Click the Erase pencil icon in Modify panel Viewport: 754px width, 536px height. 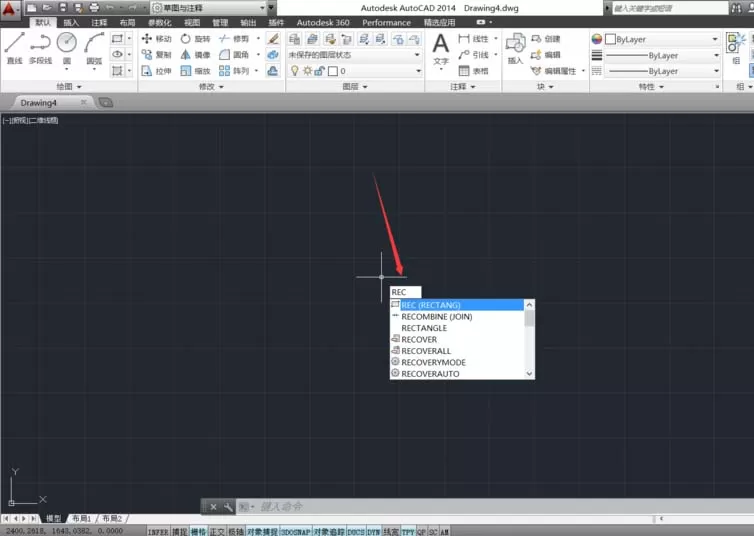point(273,38)
